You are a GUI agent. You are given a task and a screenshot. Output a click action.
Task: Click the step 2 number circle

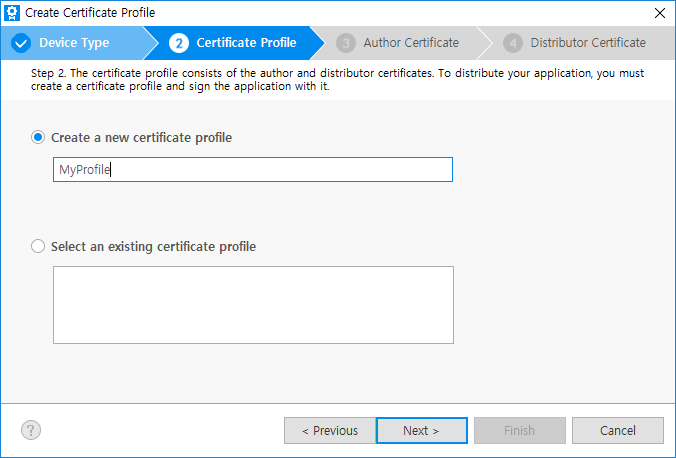179,43
